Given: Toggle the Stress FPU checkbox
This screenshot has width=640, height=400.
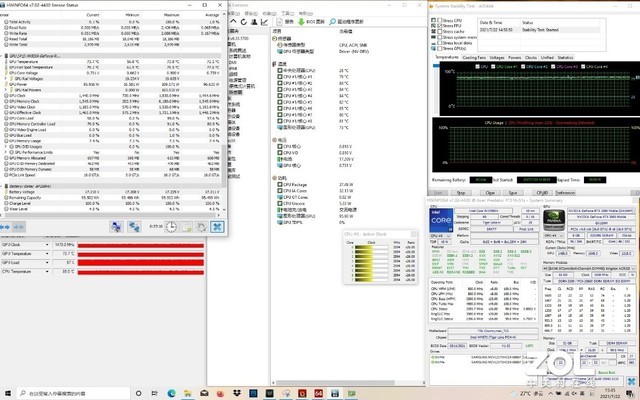Looking at the screenshot, I should 438,25.
